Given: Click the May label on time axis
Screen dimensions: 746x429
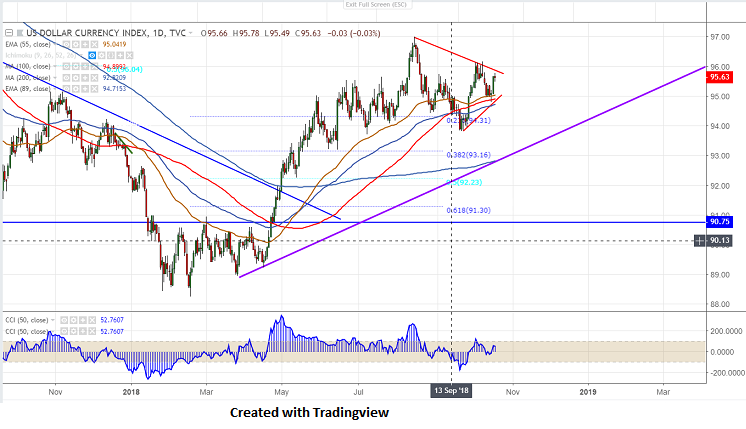Looking at the screenshot, I should point(282,392).
